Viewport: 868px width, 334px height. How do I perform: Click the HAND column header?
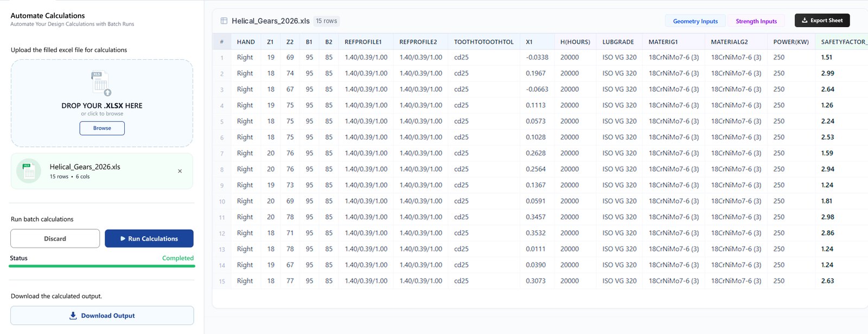pyautogui.click(x=246, y=42)
